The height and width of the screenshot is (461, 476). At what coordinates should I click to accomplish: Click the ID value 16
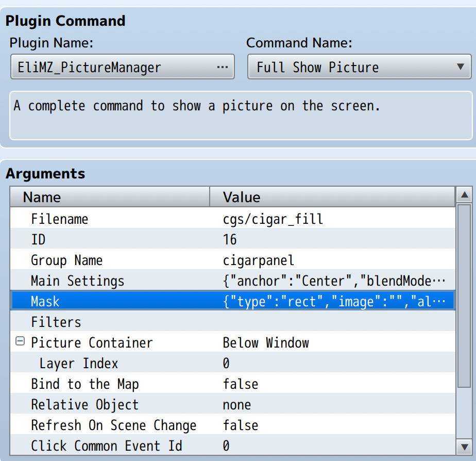pos(230,239)
